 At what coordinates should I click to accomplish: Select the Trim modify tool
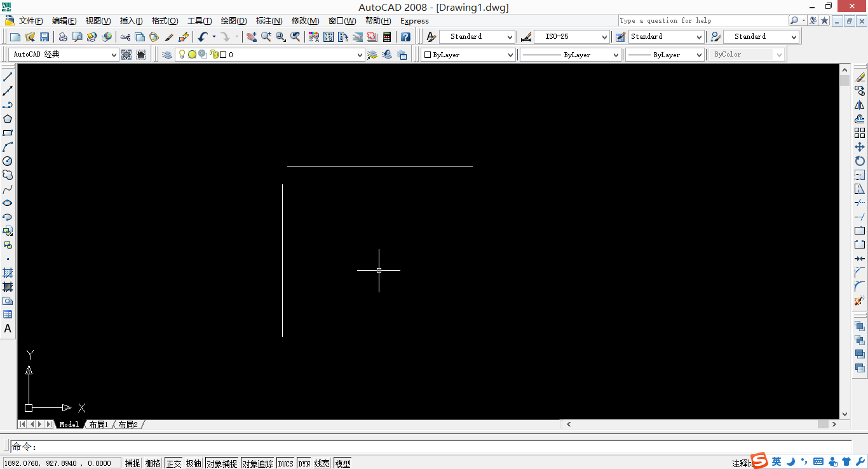(x=860, y=203)
